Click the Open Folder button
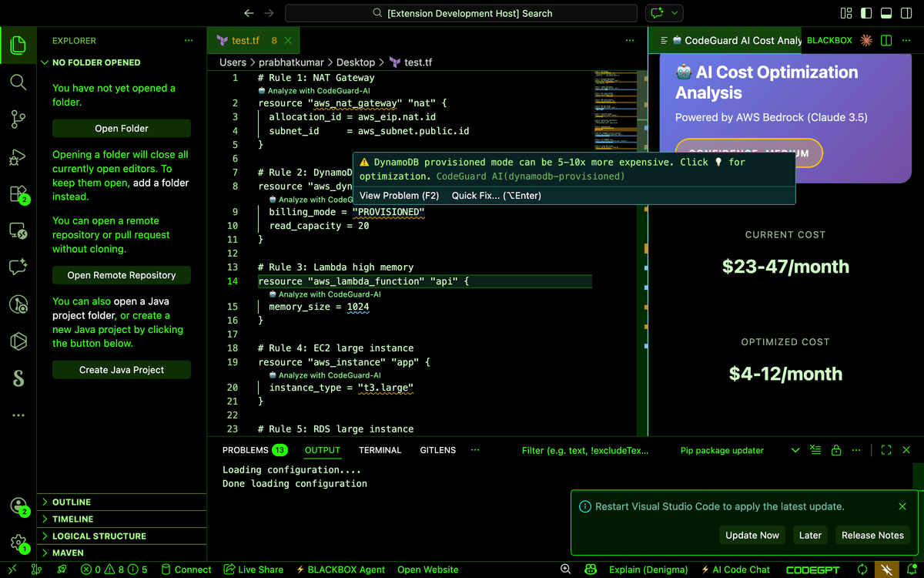This screenshot has height=578, width=924. pos(122,129)
